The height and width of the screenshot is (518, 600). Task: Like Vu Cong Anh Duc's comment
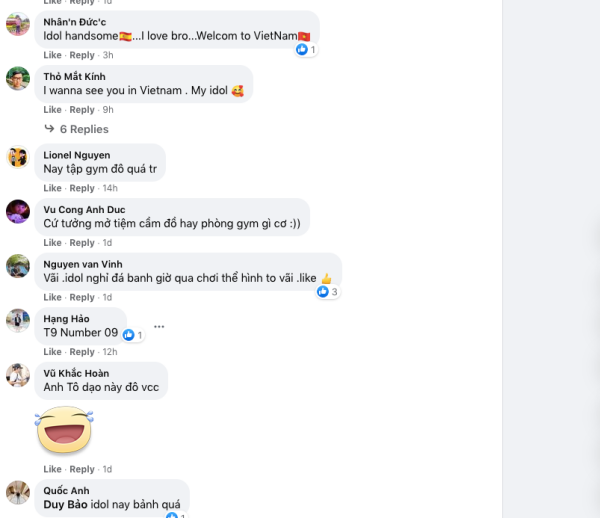pos(52,243)
